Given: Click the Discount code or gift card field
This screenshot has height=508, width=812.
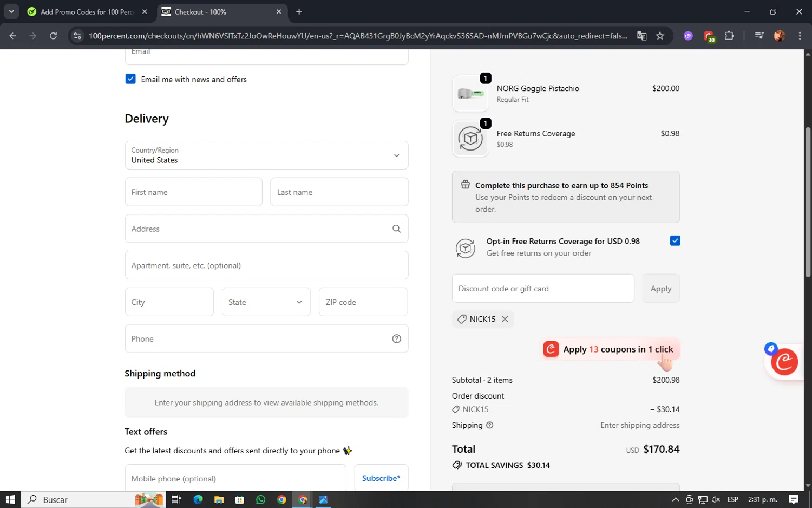Looking at the screenshot, I should click(x=543, y=288).
